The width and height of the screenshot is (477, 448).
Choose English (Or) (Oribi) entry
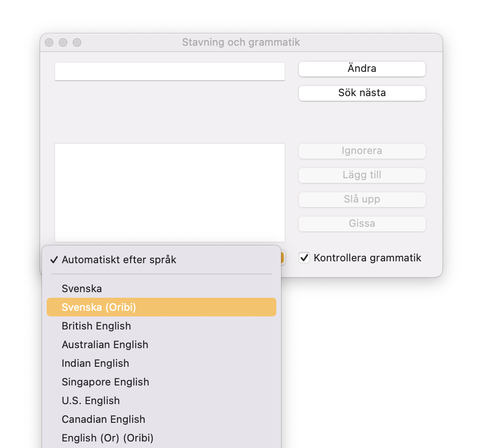pyautogui.click(x=107, y=438)
